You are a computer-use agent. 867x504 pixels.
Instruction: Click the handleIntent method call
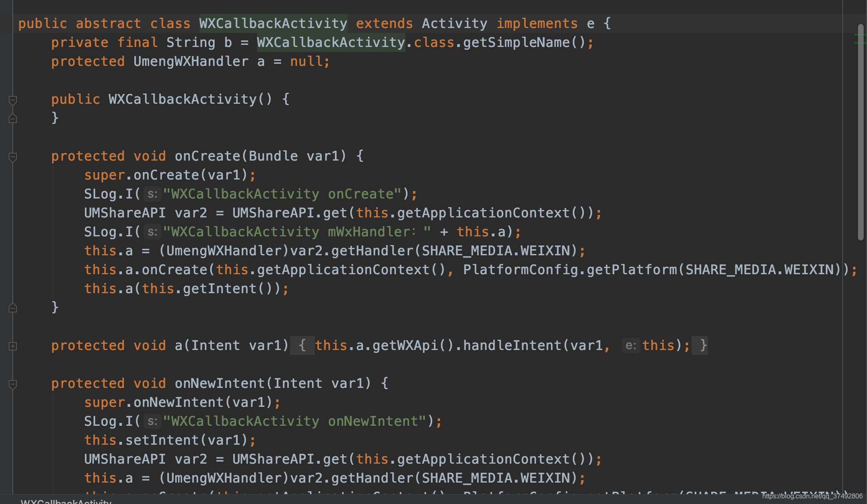click(x=512, y=345)
